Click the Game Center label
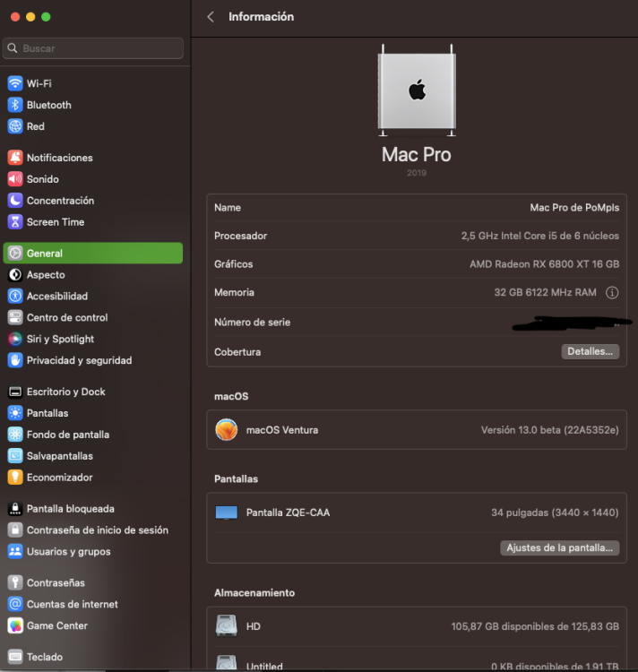The image size is (638, 672). (57, 625)
